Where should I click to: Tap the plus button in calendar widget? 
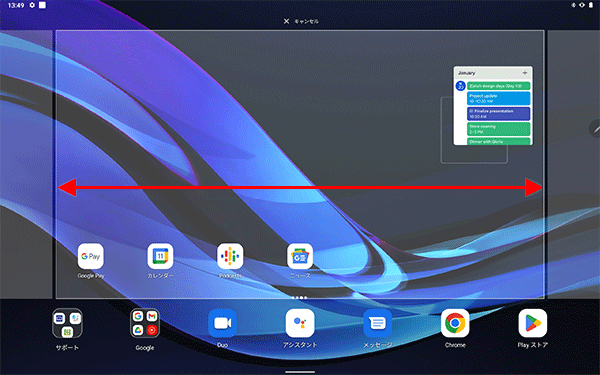tap(525, 73)
